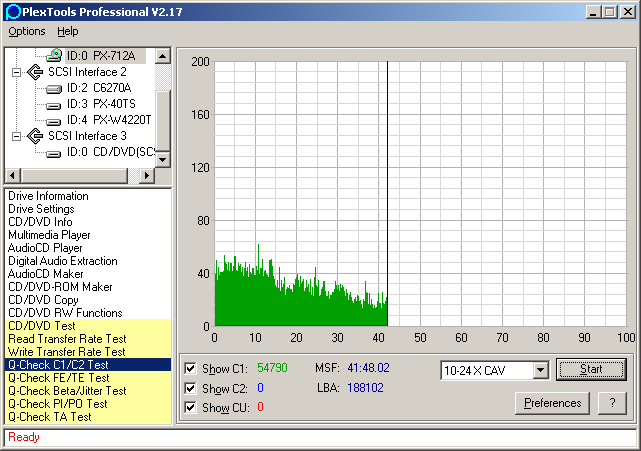641x451 pixels.
Task: Toggle the Show C1 checkbox
Action: click(x=190, y=368)
